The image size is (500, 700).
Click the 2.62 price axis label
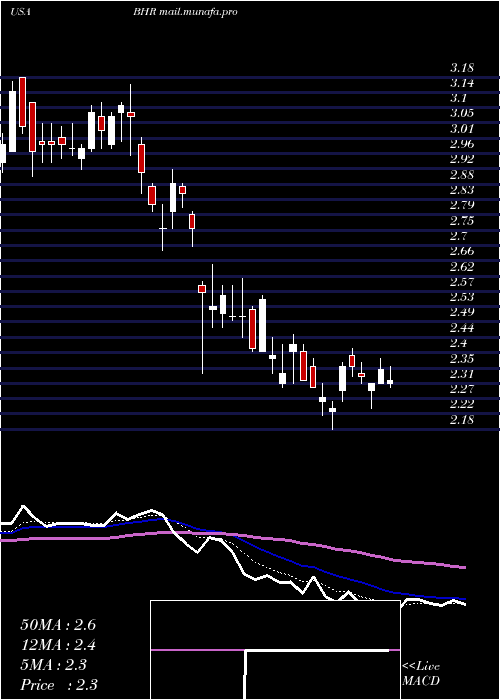click(462, 267)
